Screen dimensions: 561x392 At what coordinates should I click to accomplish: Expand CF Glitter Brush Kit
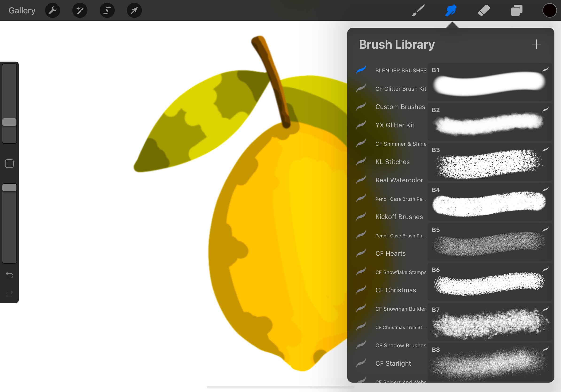[400, 88]
